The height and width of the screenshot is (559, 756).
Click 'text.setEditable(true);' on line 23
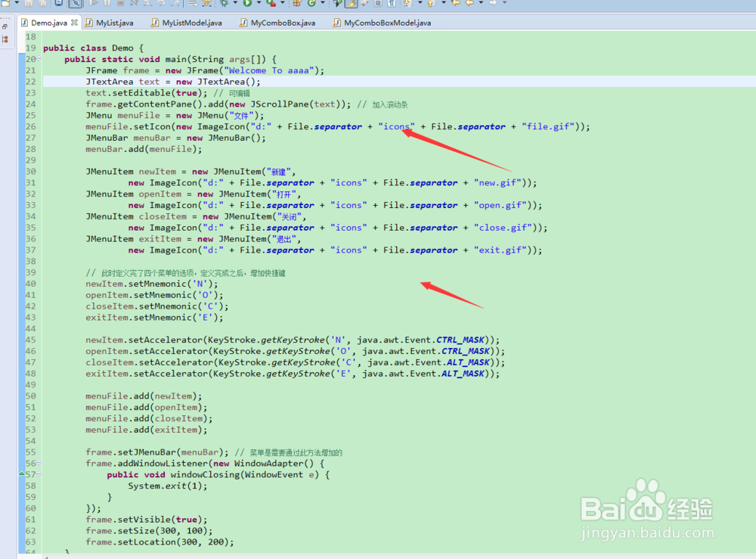tap(147, 92)
